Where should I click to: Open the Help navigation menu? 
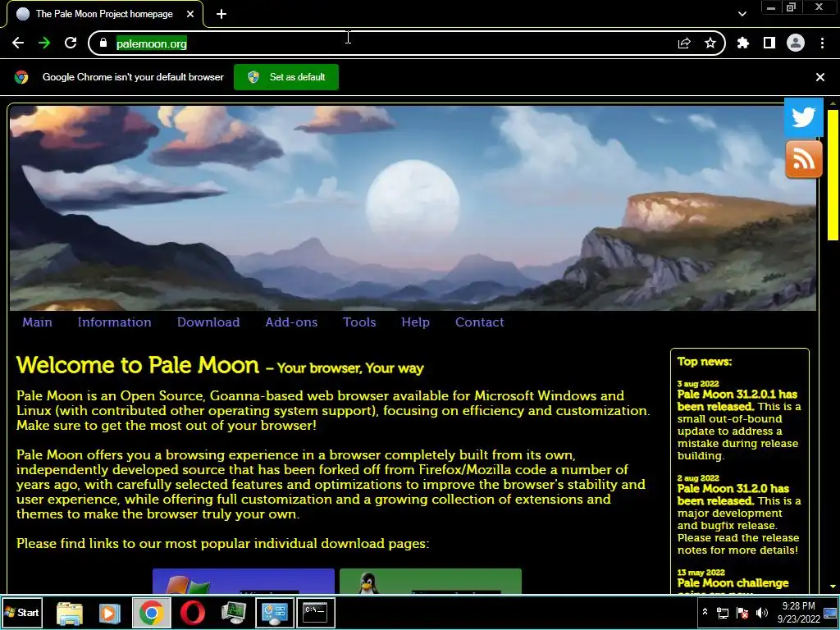click(415, 322)
